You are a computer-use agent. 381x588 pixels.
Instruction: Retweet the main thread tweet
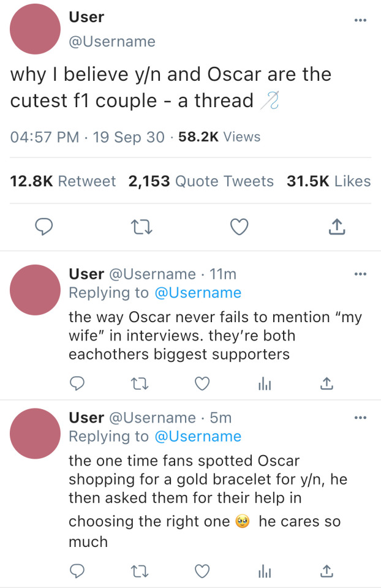tap(140, 227)
